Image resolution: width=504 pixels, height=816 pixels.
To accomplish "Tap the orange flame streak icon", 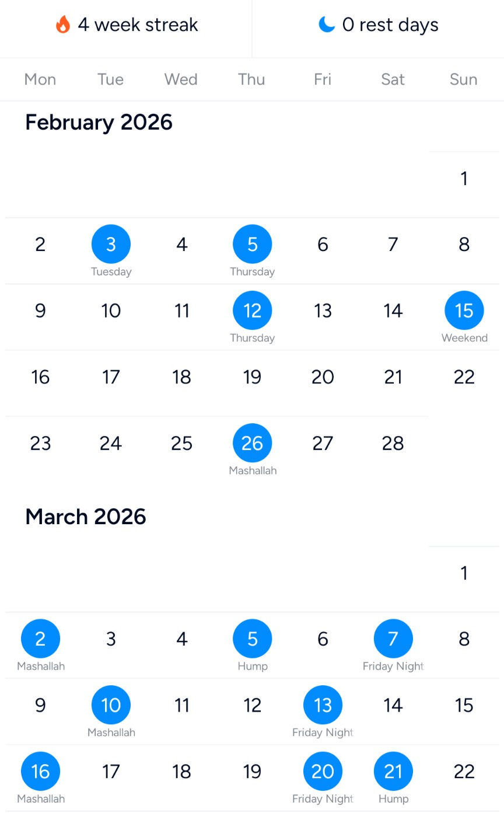I will 63,25.
